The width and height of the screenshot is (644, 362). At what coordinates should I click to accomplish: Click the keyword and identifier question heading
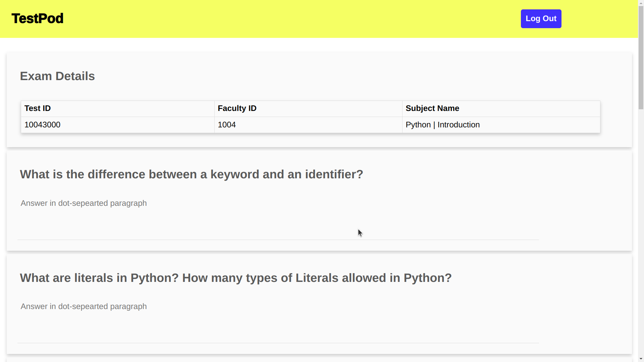pyautogui.click(x=191, y=175)
